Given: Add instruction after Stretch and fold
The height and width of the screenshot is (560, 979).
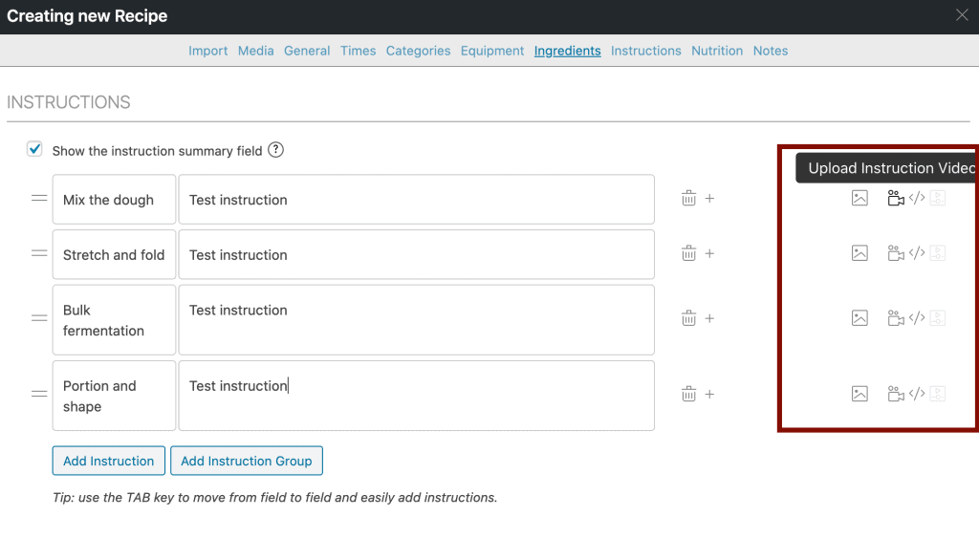Looking at the screenshot, I should pos(710,253).
